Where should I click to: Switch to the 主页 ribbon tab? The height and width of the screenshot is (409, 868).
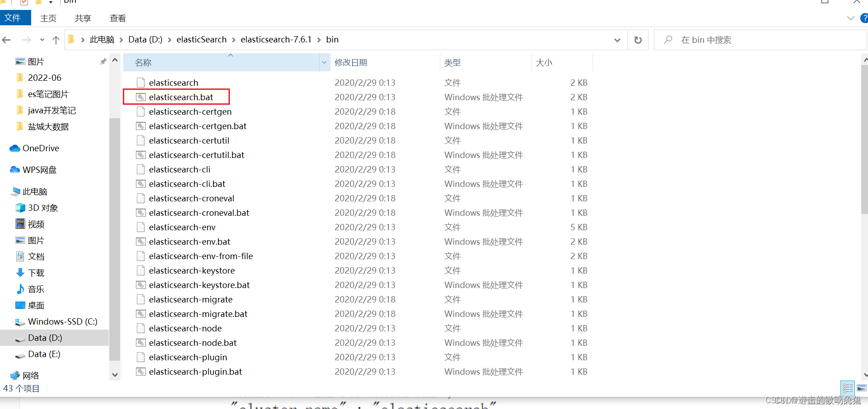click(x=48, y=18)
